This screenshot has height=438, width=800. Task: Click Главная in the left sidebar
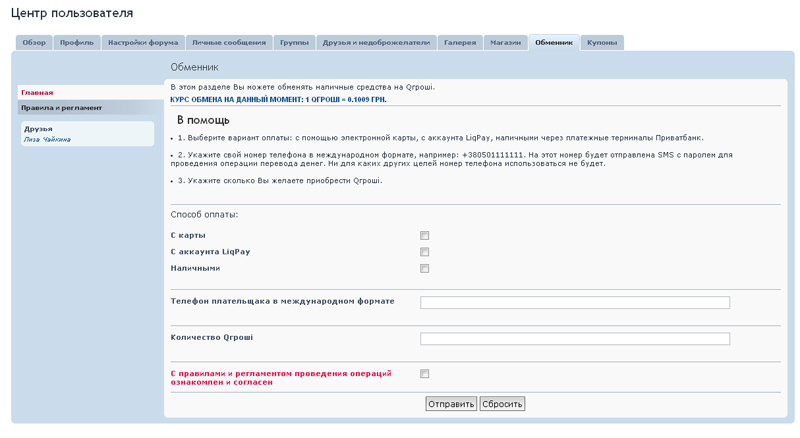click(x=37, y=92)
